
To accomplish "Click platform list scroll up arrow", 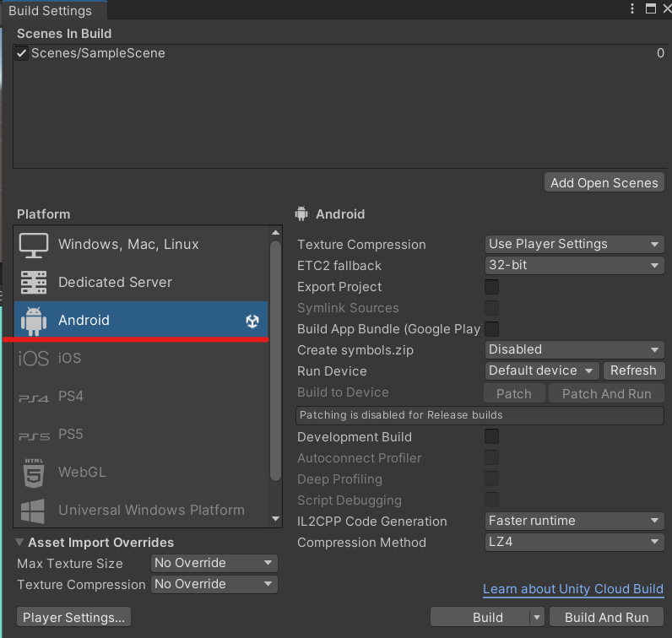I will click(275, 233).
